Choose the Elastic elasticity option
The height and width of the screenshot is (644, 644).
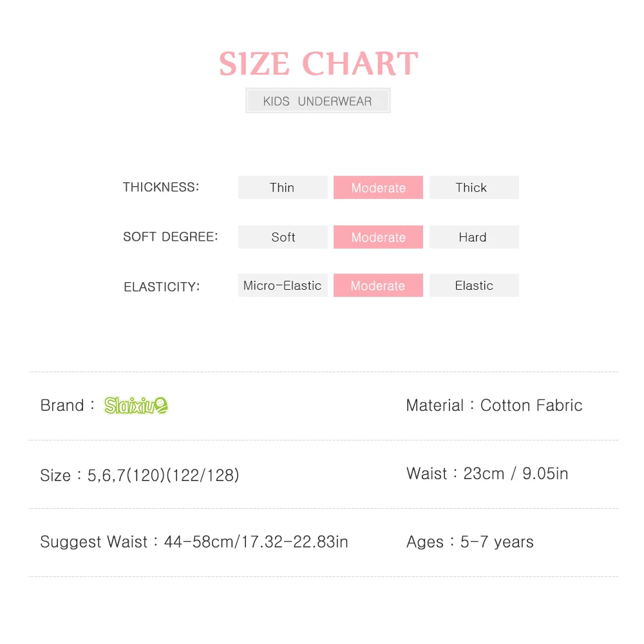(x=473, y=285)
